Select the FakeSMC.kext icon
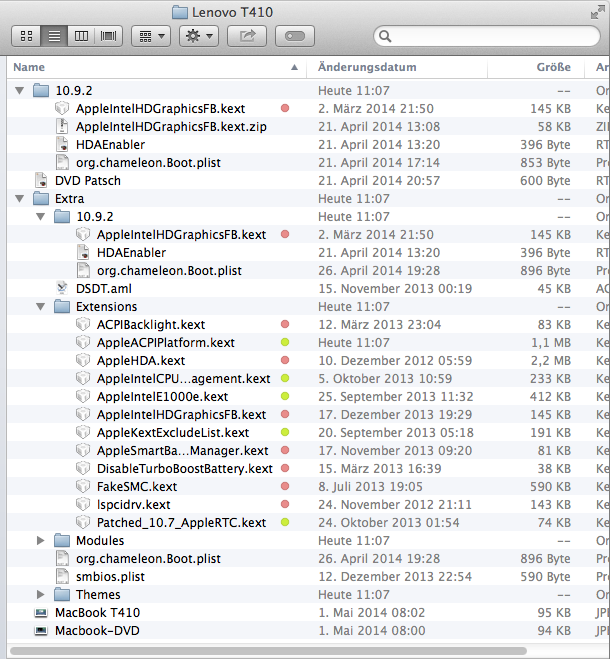This screenshot has width=610, height=659. pyautogui.click(x=83, y=486)
